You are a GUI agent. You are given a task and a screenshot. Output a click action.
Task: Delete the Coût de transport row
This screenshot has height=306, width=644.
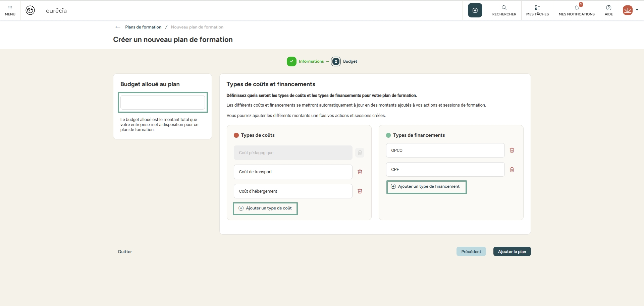tap(360, 172)
